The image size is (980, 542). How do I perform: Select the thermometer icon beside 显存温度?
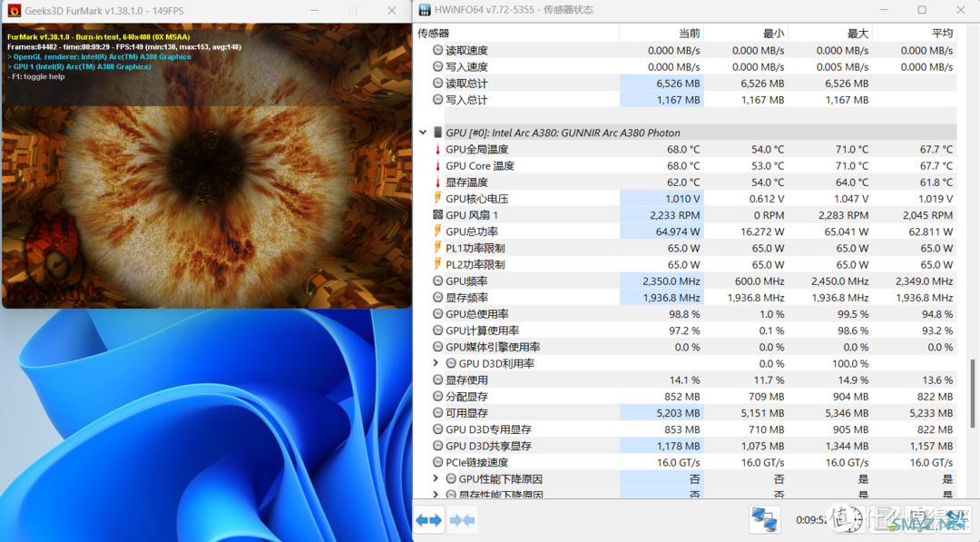click(437, 182)
